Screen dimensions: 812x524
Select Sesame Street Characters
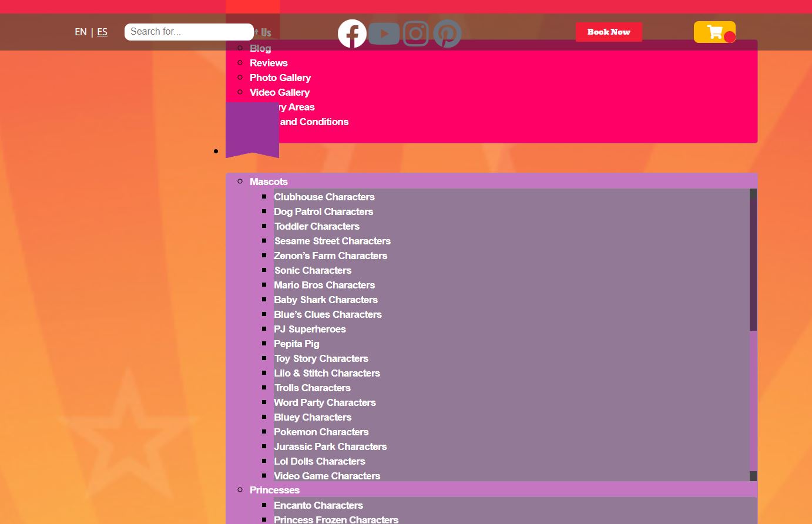pos(332,241)
